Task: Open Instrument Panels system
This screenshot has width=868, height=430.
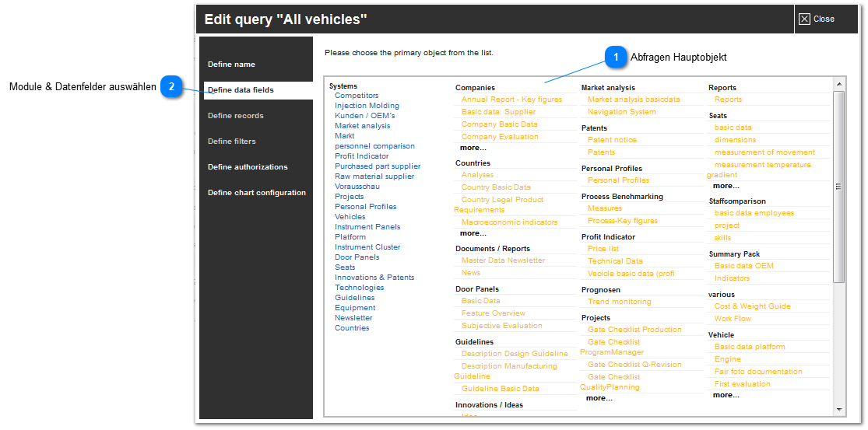Action: (367, 226)
